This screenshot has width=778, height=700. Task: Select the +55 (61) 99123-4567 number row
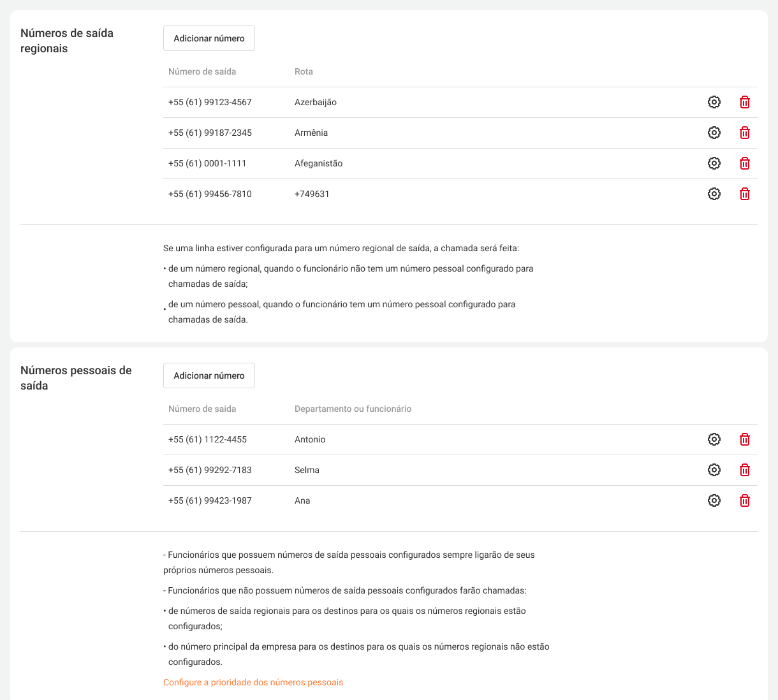(210, 102)
